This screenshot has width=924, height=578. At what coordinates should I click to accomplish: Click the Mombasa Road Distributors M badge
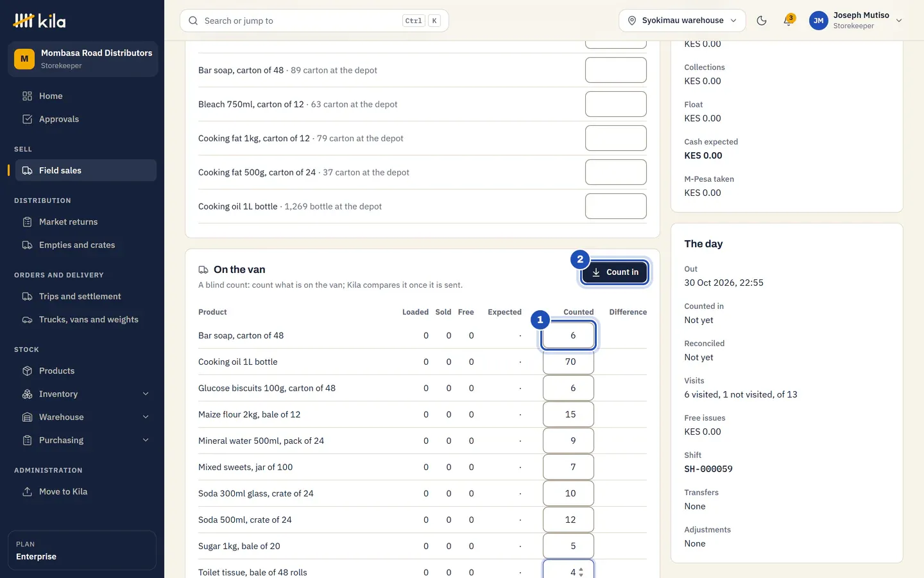click(24, 59)
